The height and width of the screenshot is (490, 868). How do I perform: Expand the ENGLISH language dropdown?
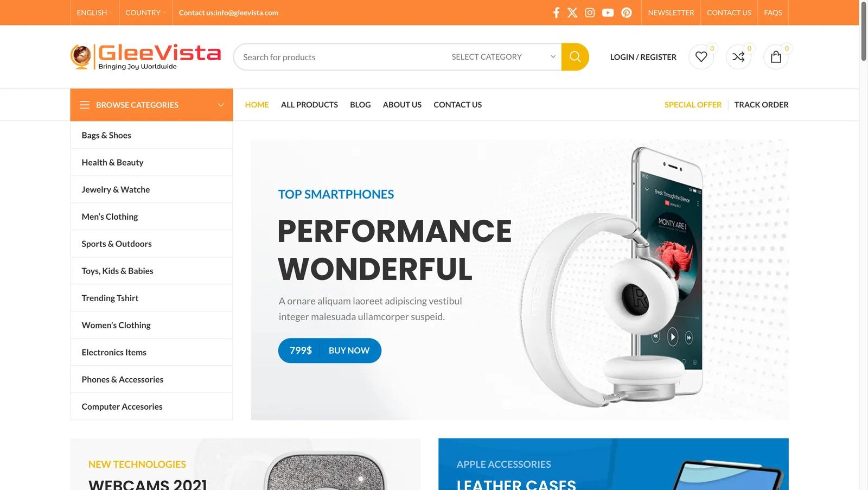94,12
